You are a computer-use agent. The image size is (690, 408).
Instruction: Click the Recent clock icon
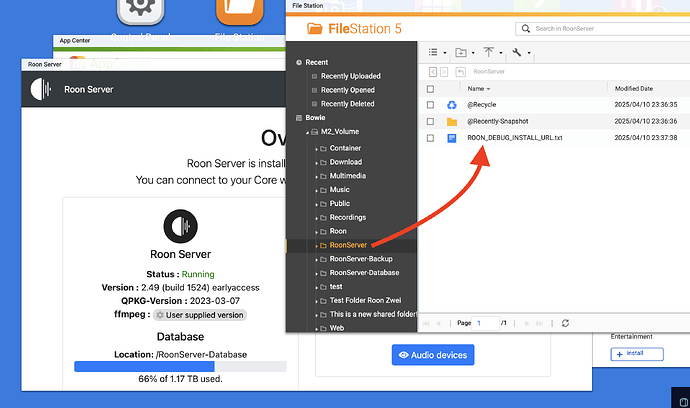pyautogui.click(x=299, y=62)
